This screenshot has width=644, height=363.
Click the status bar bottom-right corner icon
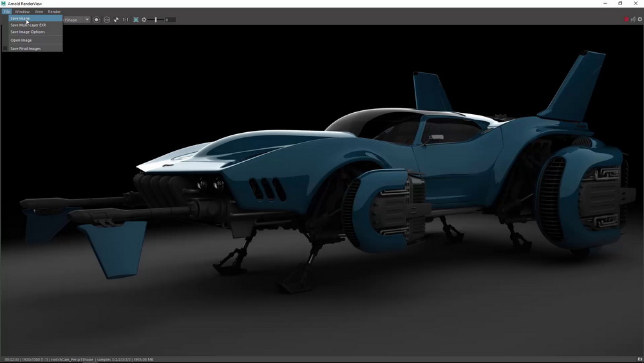tap(640, 359)
